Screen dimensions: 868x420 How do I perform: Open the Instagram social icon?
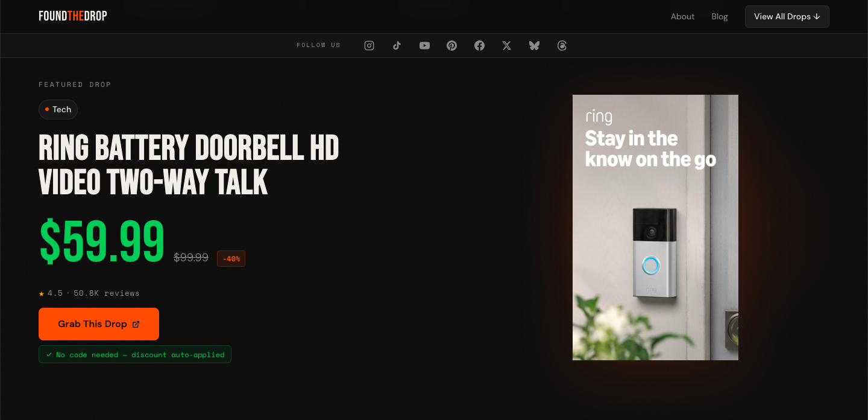point(370,45)
